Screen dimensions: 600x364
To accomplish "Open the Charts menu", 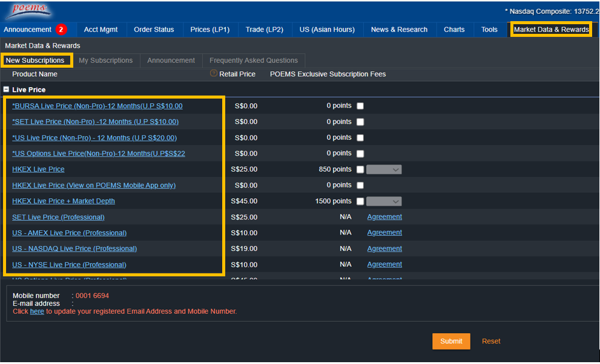I will pyautogui.click(x=454, y=30).
